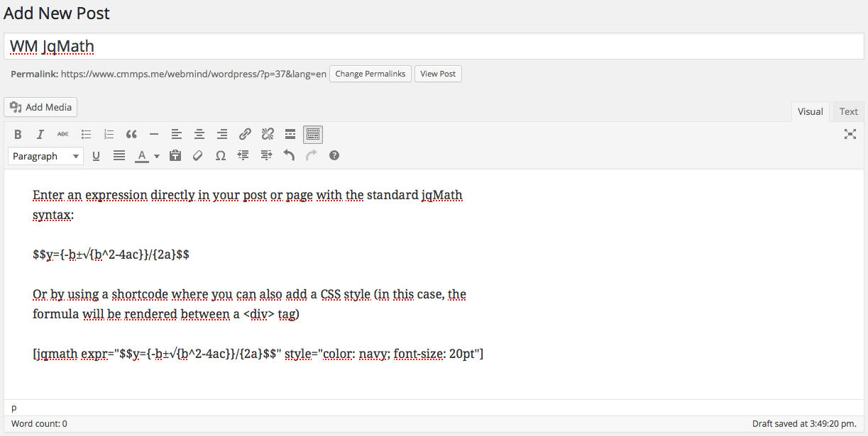Insert a bulleted list
This screenshot has height=436, width=868.
click(x=86, y=134)
